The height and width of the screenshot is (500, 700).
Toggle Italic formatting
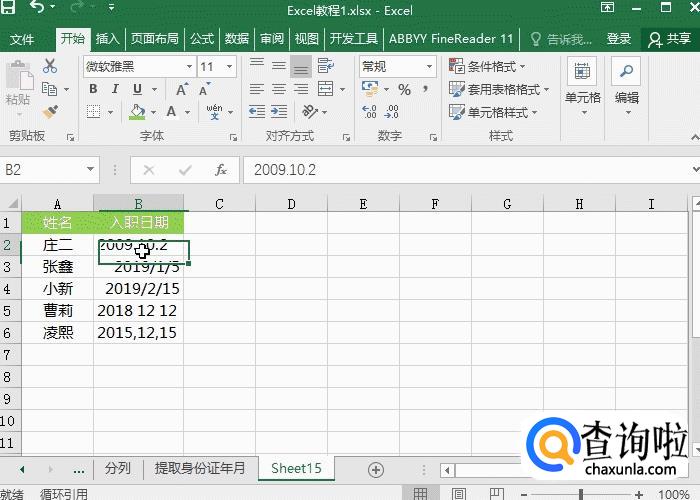115,89
